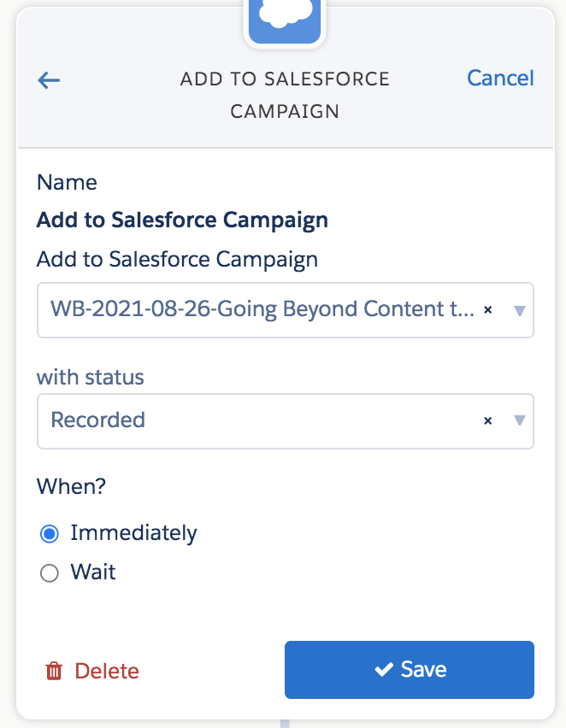Click the bold step name text

182,220
